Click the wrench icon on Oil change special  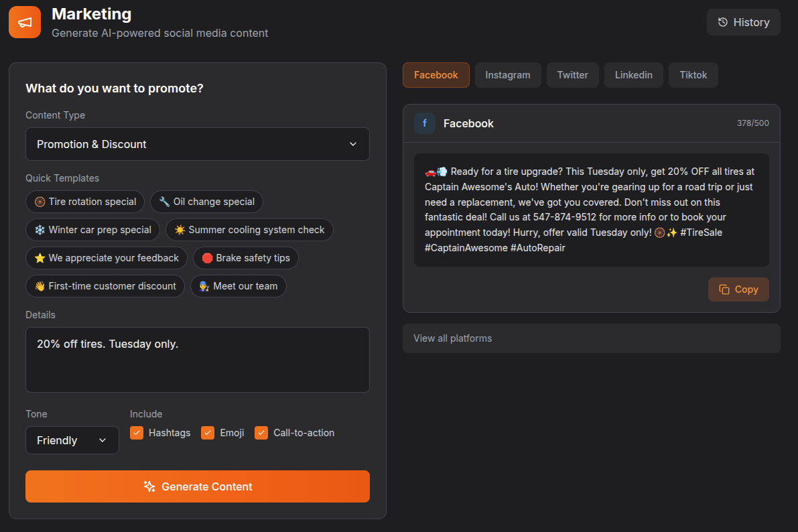pyautogui.click(x=164, y=202)
